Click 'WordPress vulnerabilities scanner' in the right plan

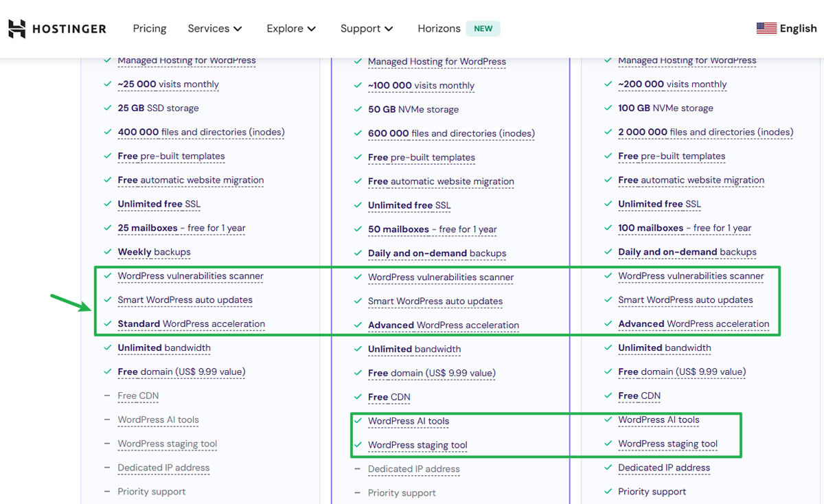tap(691, 277)
